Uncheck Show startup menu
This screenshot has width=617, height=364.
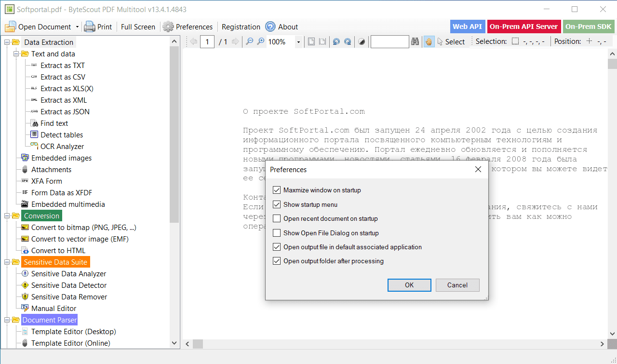(x=277, y=204)
